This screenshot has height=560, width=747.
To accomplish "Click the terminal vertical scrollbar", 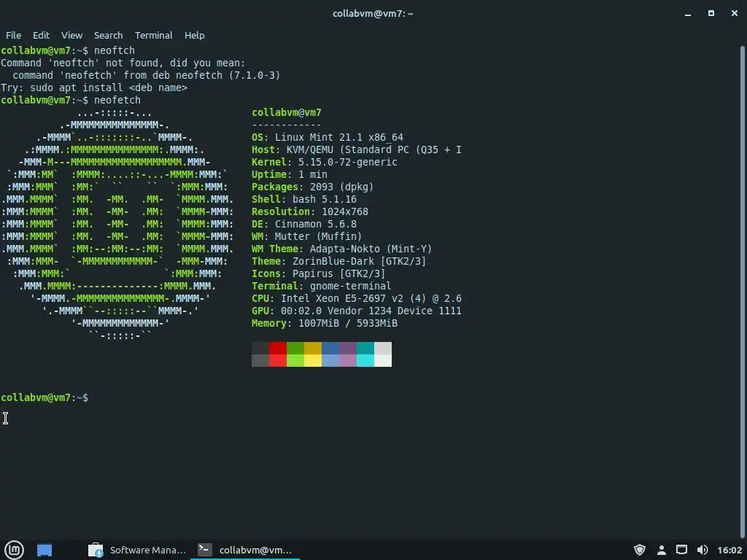I will tap(742, 290).
